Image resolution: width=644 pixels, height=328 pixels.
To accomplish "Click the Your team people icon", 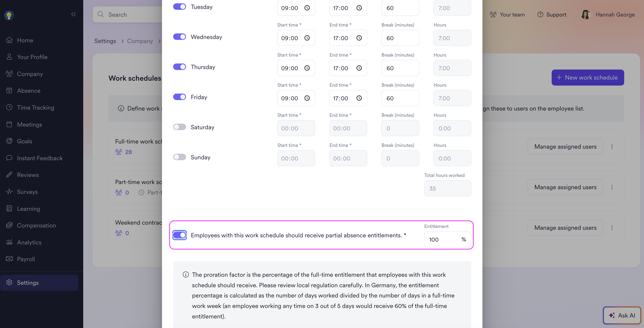I will tap(493, 14).
